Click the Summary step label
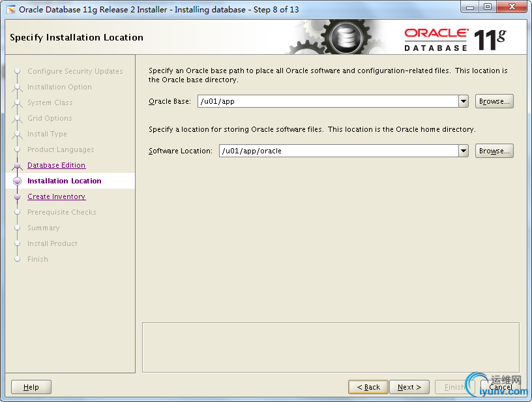The width and height of the screenshot is (532, 402). tap(44, 228)
